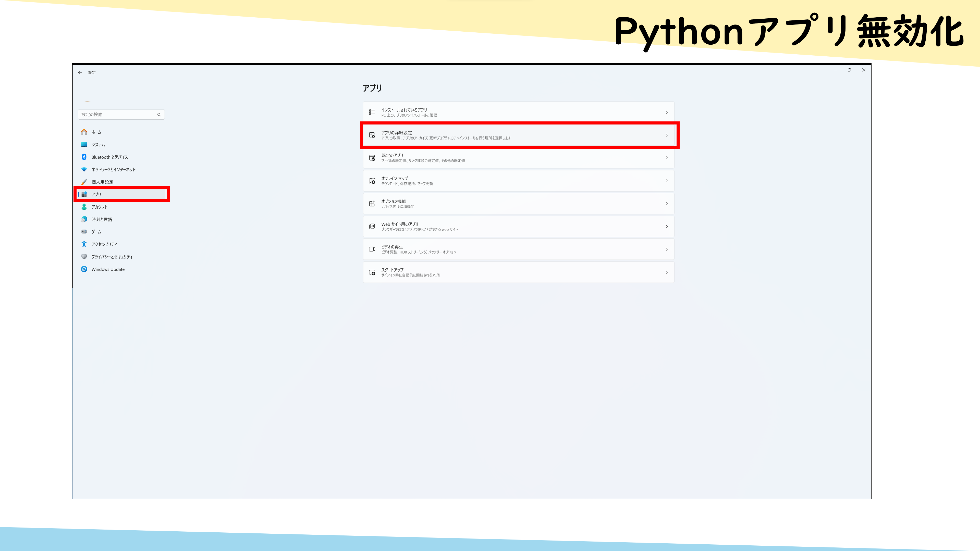Open ホーム in the sidebar
This screenshot has width=980, height=551.
click(x=121, y=132)
